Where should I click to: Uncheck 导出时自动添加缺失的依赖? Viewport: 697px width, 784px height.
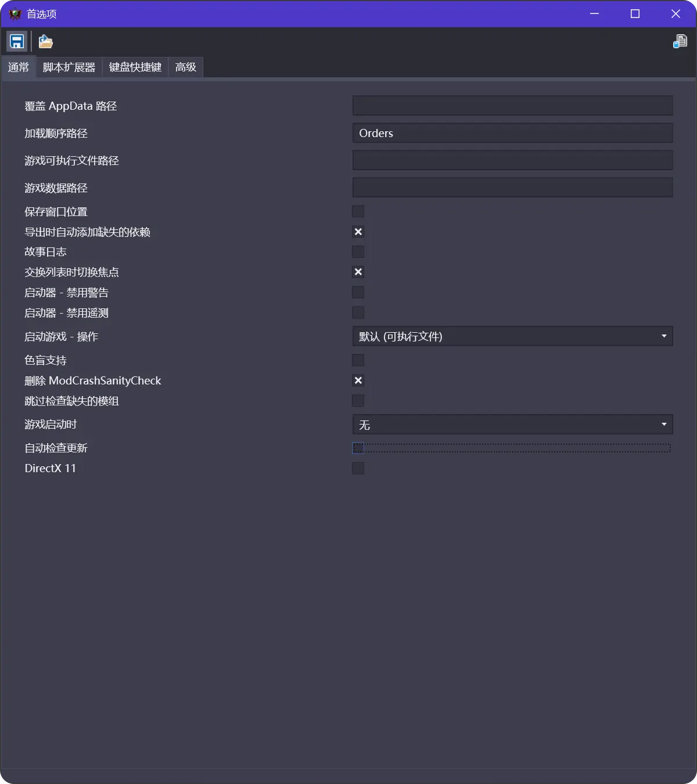click(x=358, y=232)
